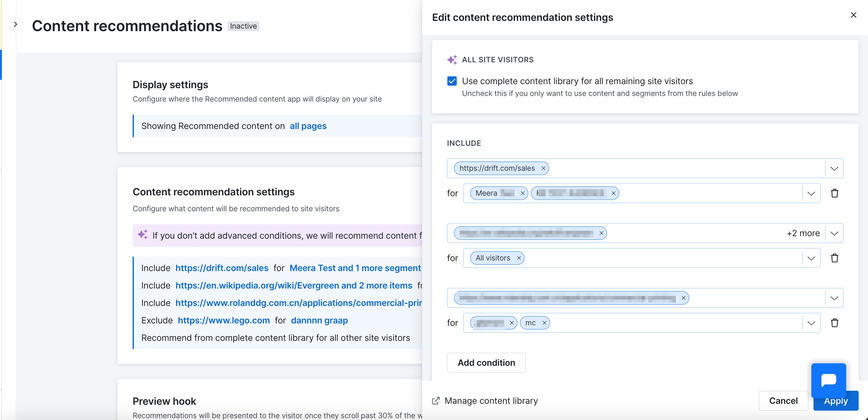
Task: Delete the drift.com/sales include condition
Action: (834, 193)
